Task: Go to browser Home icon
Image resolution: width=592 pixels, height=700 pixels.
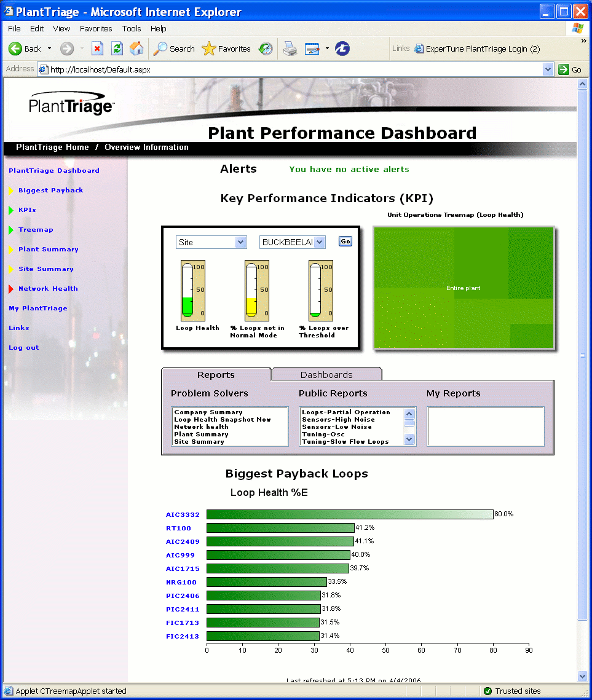Action: coord(136,49)
